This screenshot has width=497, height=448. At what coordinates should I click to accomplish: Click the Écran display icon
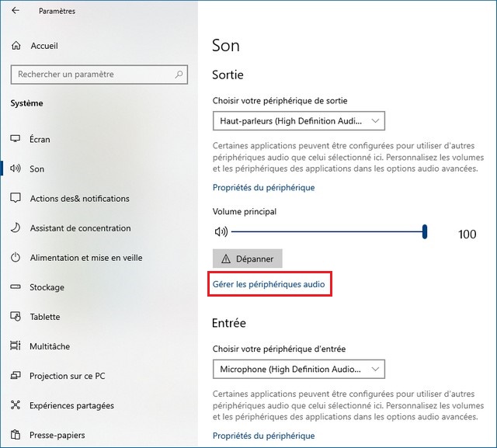(16, 139)
